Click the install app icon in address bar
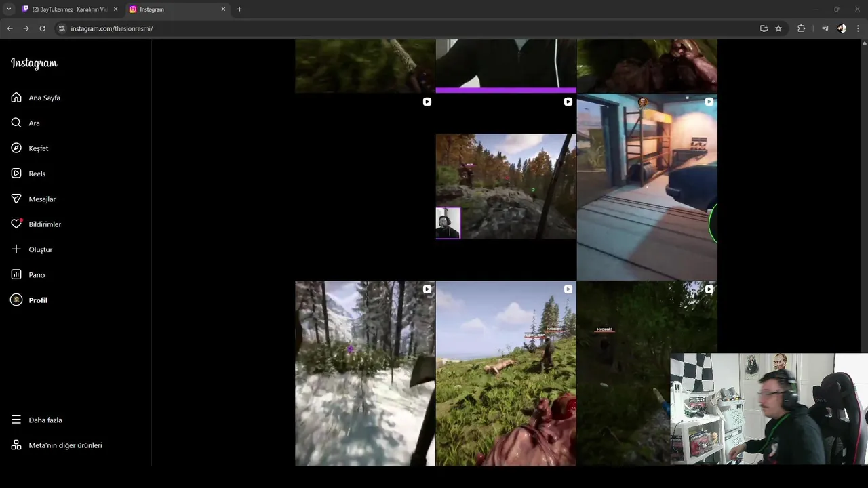Image resolution: width=868 pixels, height=488 pixels. point(764,28)
